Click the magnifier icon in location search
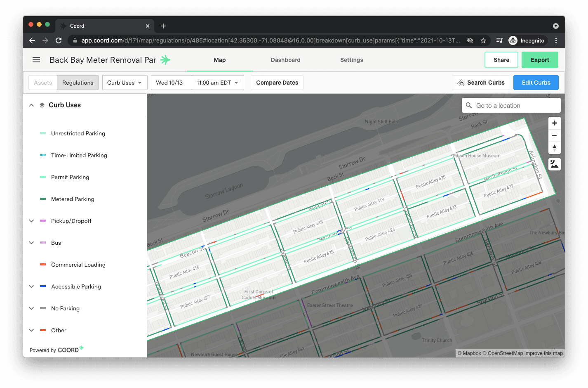588x388 pixels. click(469, 105)
